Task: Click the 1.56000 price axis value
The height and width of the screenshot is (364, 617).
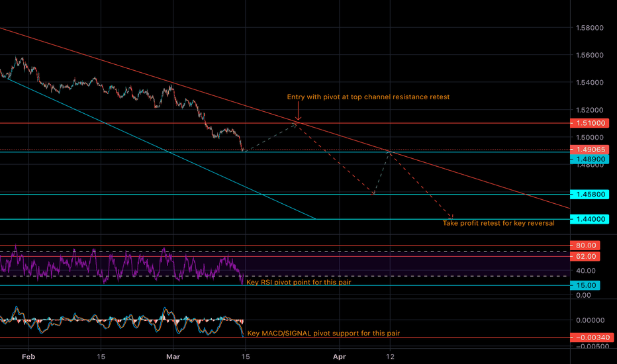Action: click(589, 55)
